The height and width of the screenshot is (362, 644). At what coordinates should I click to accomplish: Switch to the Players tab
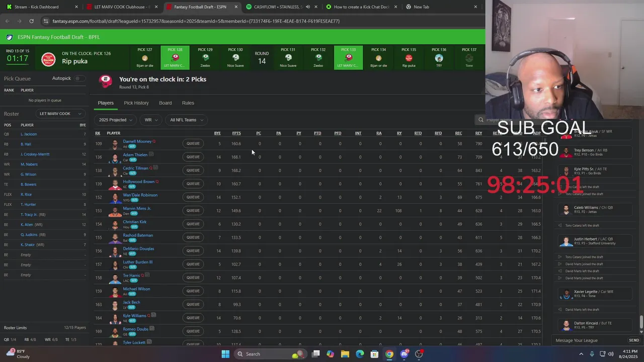pos(106,103)
